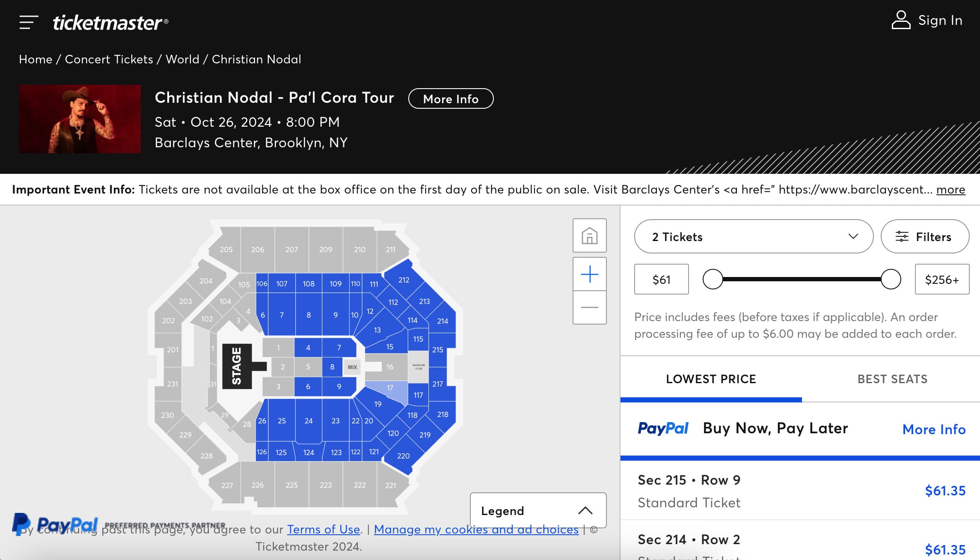
Task: Open the 2 Tickets quantity dropdown
Action: point(753,237)
